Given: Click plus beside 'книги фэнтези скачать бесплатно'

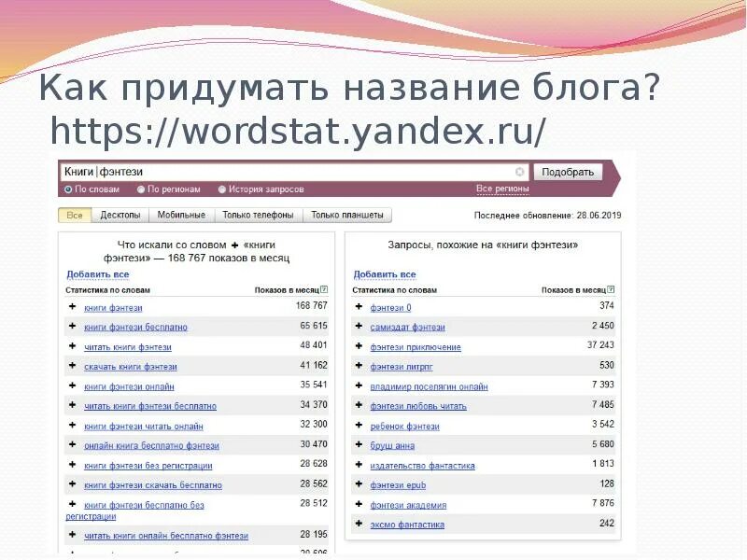Looking at the screenshot, I should [73, 484].
